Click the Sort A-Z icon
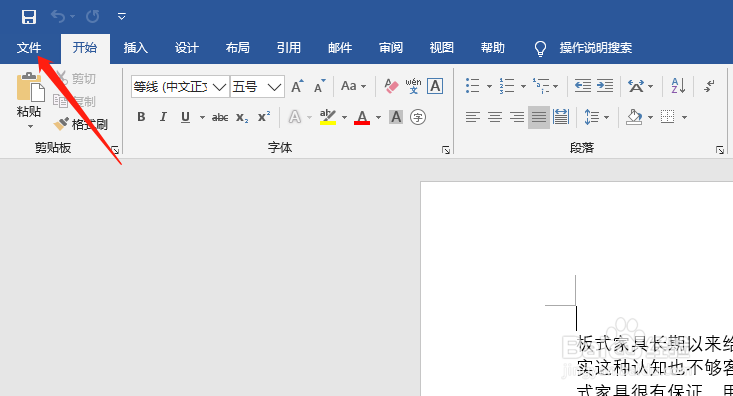 tap(678, 86)
